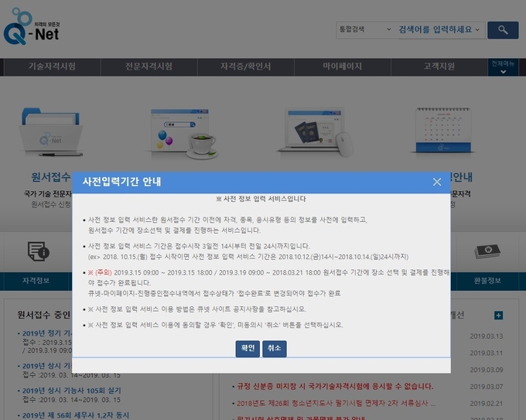Open the 통합검색 category dropdown
The width and height of the screenshot is (526, 420).
tap(366, 29)
